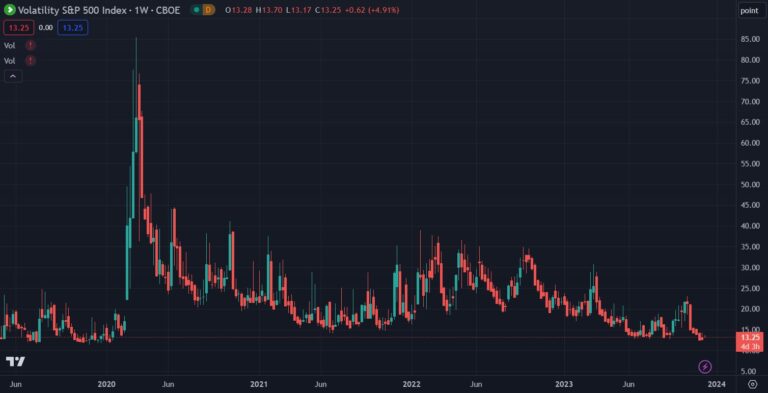Open the Volatility S&P 500 Index symbol title

point(99,10)
